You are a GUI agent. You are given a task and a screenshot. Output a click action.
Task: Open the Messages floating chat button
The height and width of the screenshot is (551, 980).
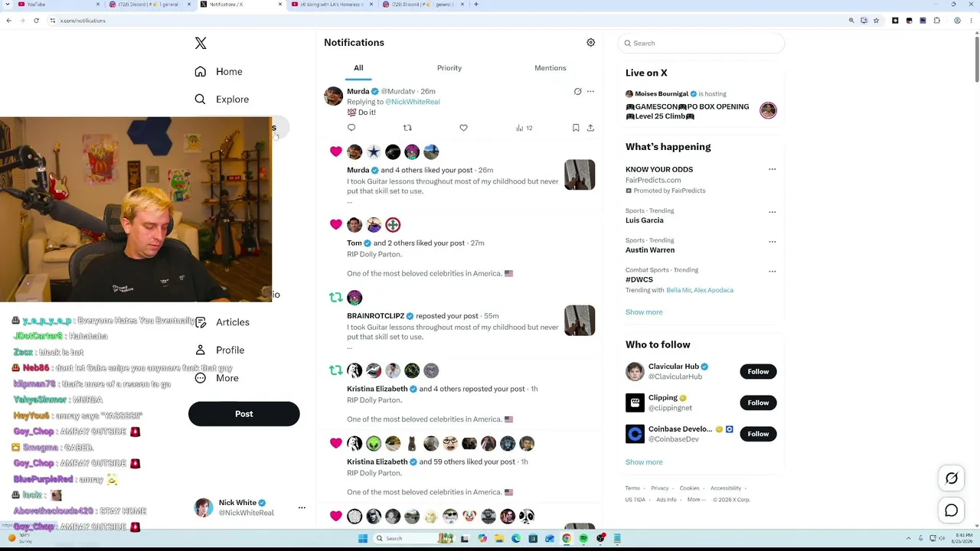point(952,511)
